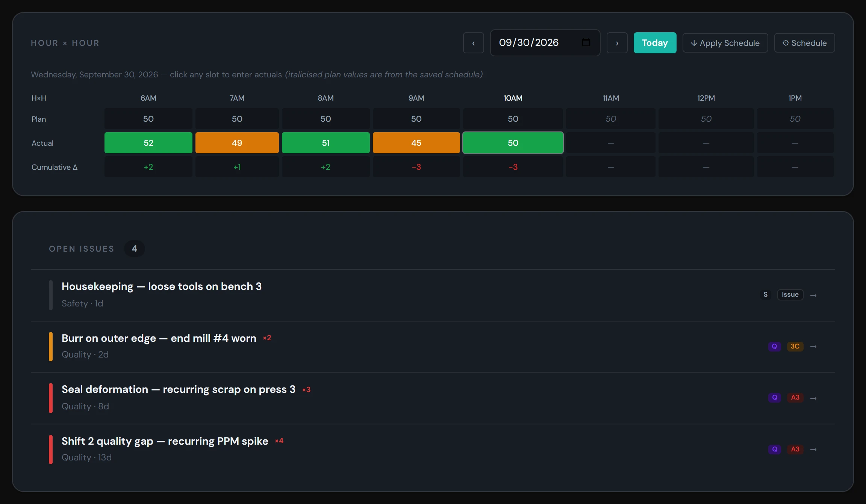Click the Today button

(x=655, y=43)
